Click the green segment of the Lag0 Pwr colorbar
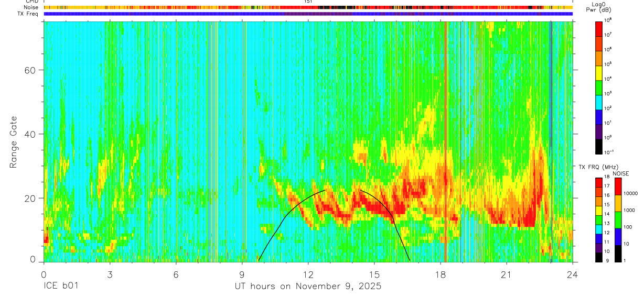The height and width of the screenshot is (297, 644). point(599,87)
